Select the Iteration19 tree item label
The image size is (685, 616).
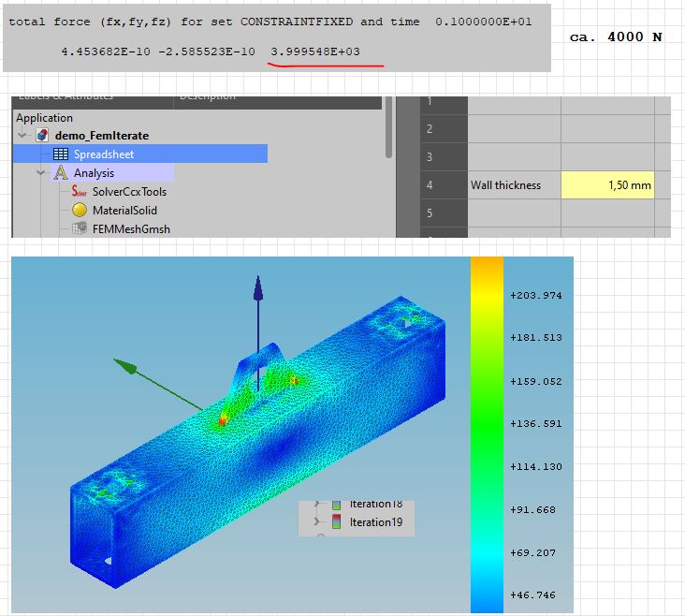[375, 521]
